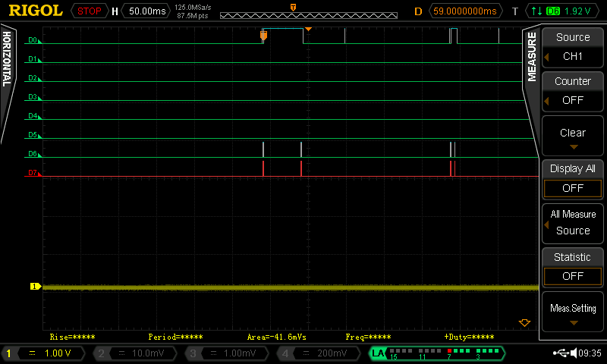Select the Area=-41.6mVs measurement
The image size is (607, 364).
pyautogui.click(x=276, y=337)
